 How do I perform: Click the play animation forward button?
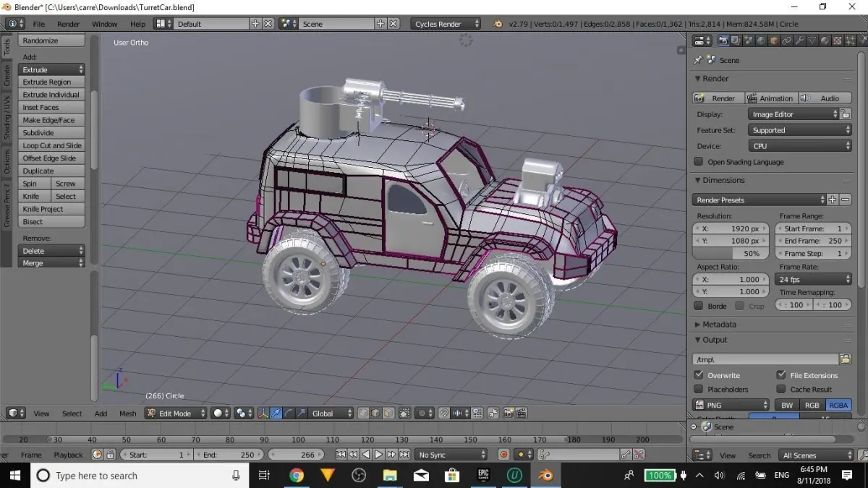click(378, 455)
